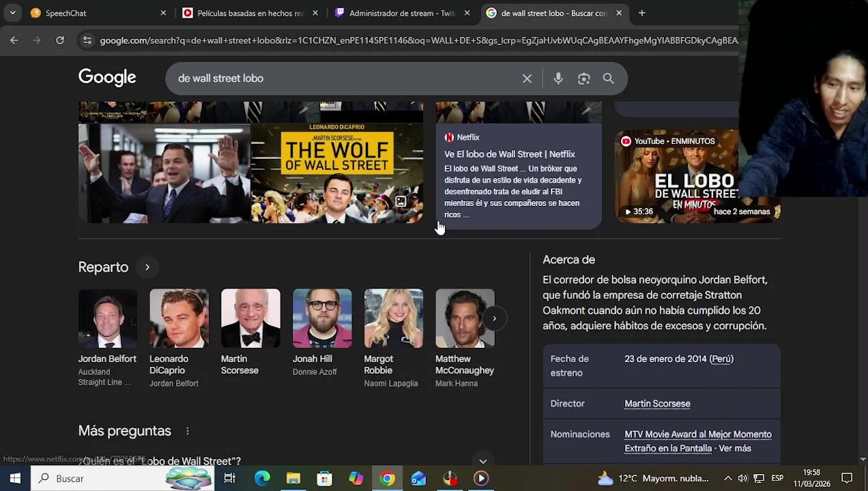
Task: Show hidden system tray icons
Action: (727, 478)
